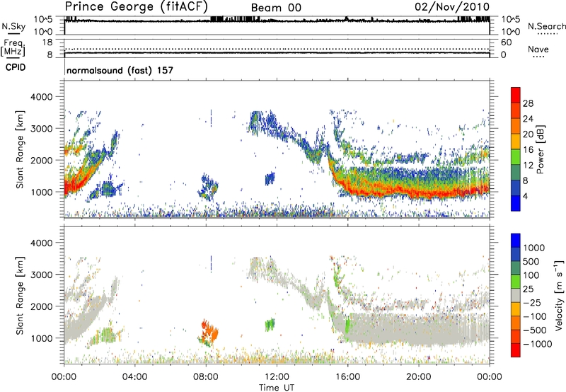Select the '500' label on Velocity colorbar
This screenshot has width=566, height=392.
[532, 261]
